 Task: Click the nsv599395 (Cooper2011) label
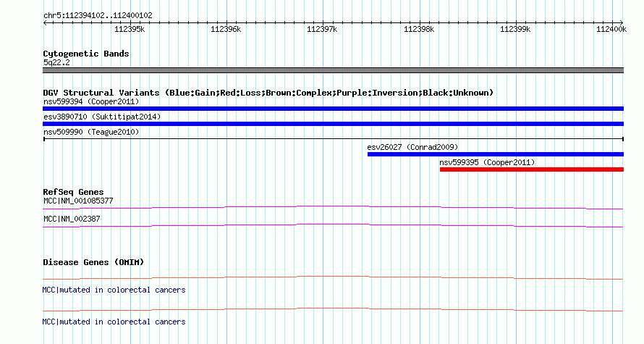(487, 162)
